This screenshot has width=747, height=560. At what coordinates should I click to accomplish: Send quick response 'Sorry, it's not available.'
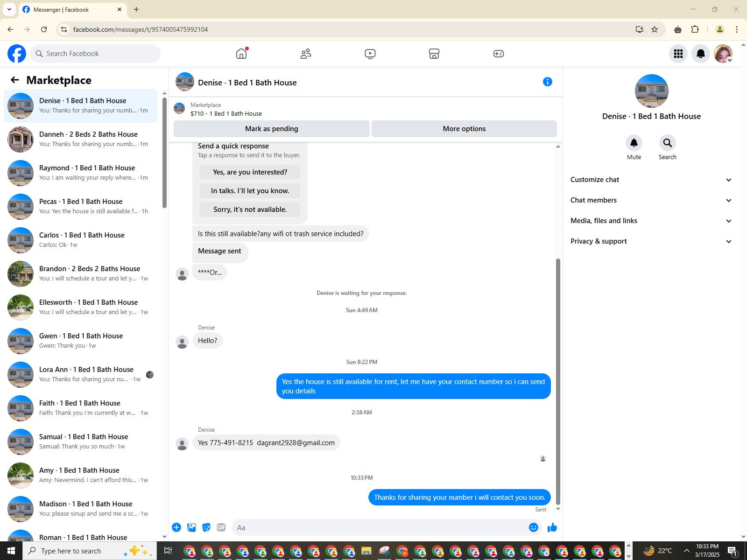(250, 210)
